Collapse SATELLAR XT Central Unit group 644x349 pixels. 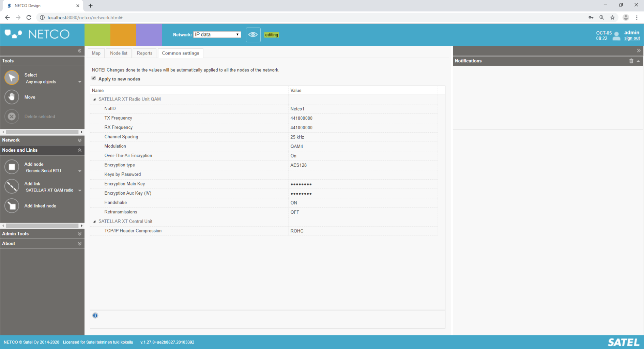(94, 222)
